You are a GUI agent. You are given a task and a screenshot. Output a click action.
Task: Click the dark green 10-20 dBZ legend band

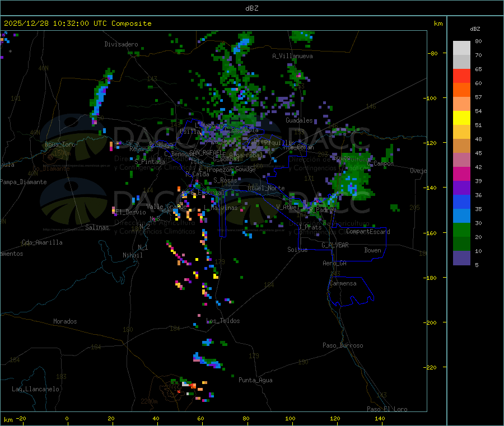coord(461,244)
